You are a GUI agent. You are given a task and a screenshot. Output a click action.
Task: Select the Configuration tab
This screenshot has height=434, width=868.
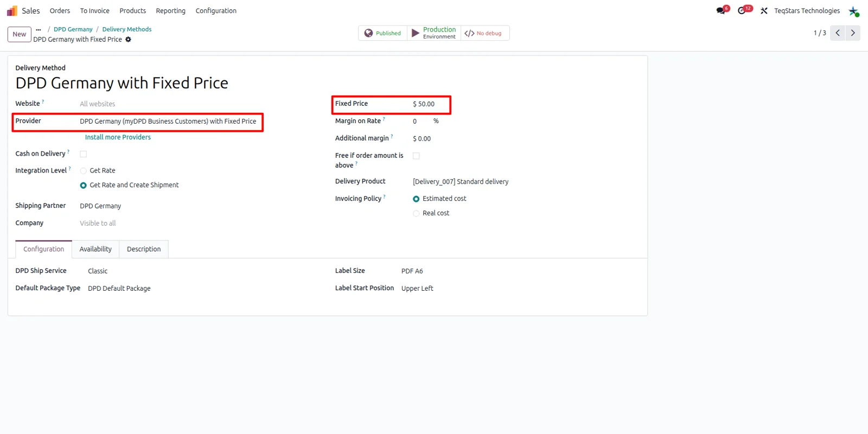pyautogui.click(x=43, y=250)
